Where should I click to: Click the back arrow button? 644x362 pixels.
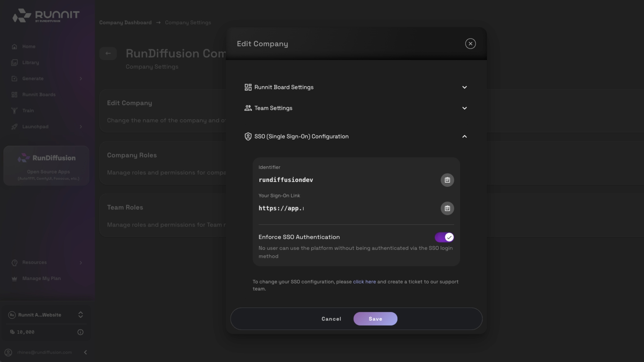click(x=108, y=54)
